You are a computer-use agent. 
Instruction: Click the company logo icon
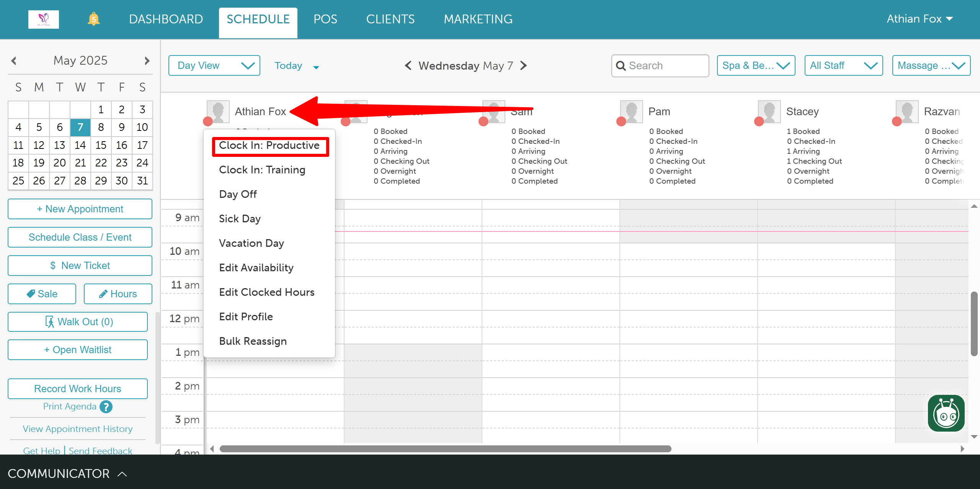click(44, 19)
